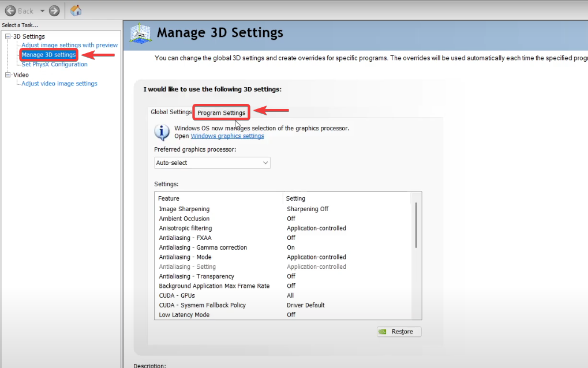Select Antialiasing - FXAA row
The width and height of the screenshot is (588, 368).
(283, 238)
